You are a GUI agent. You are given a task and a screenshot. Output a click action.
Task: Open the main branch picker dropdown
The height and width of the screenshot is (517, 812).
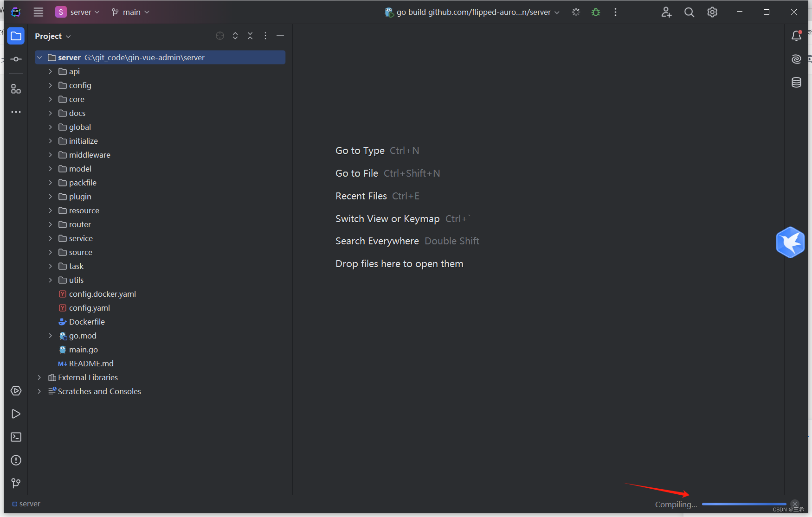[130, 12]
